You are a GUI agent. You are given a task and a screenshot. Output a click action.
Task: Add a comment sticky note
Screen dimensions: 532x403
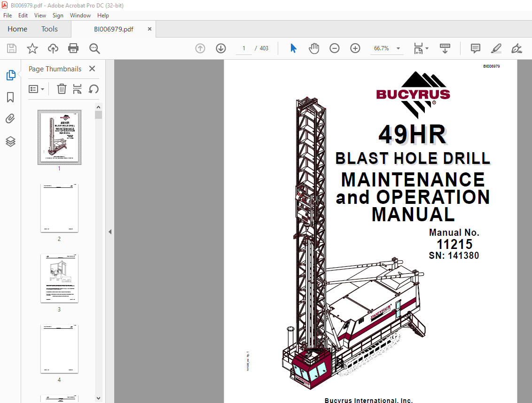[475, 48]
